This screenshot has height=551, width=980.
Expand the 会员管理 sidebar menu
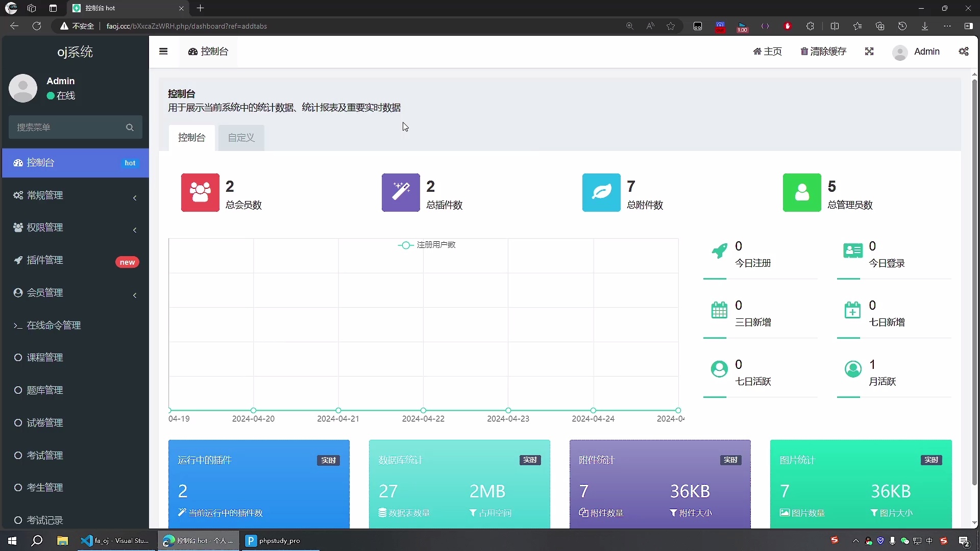point(76,293)
